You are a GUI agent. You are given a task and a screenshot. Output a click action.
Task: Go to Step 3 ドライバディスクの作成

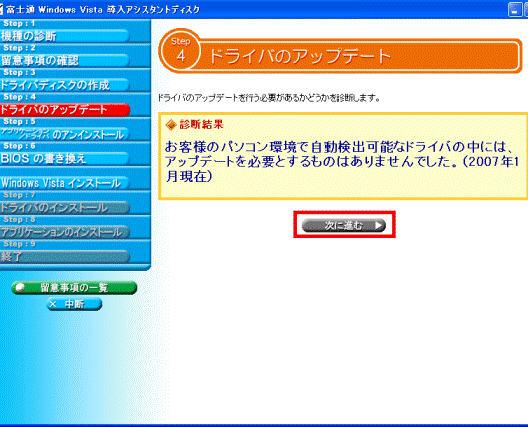pos(65,85)
